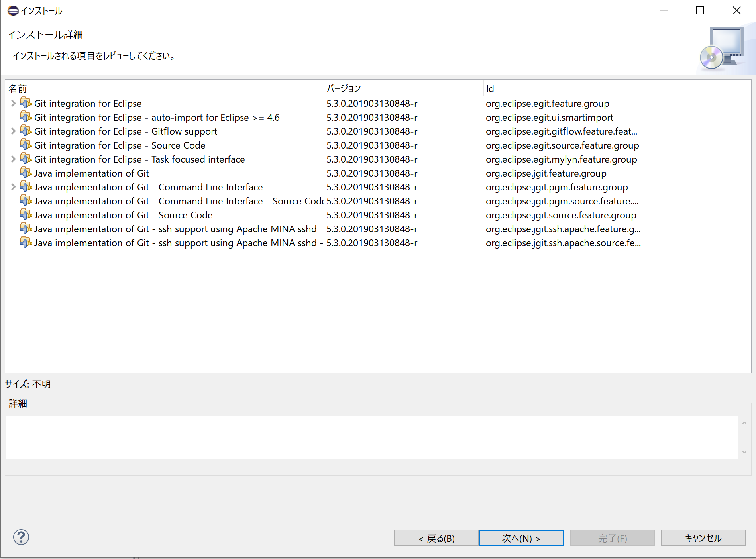Go back with < 戻る(B) button
The width and height of the screenshot is (756, 559).
tap(436, 538)
